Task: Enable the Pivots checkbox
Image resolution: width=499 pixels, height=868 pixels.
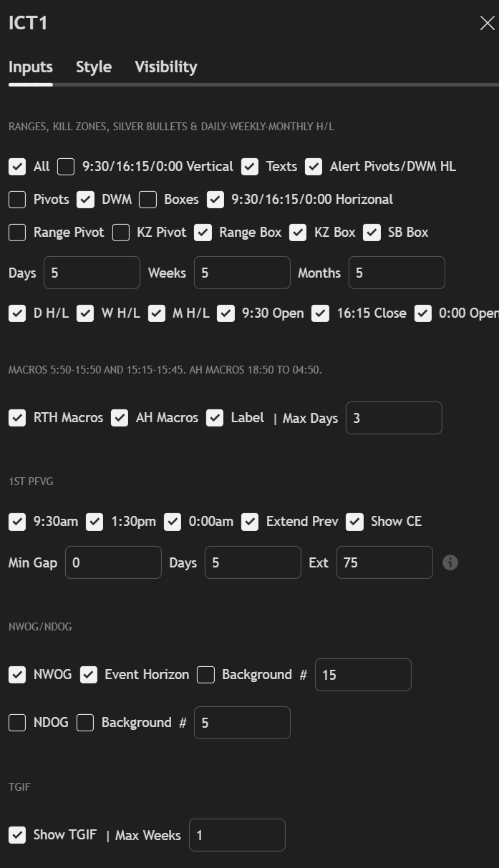Action: tap(17, 200)
